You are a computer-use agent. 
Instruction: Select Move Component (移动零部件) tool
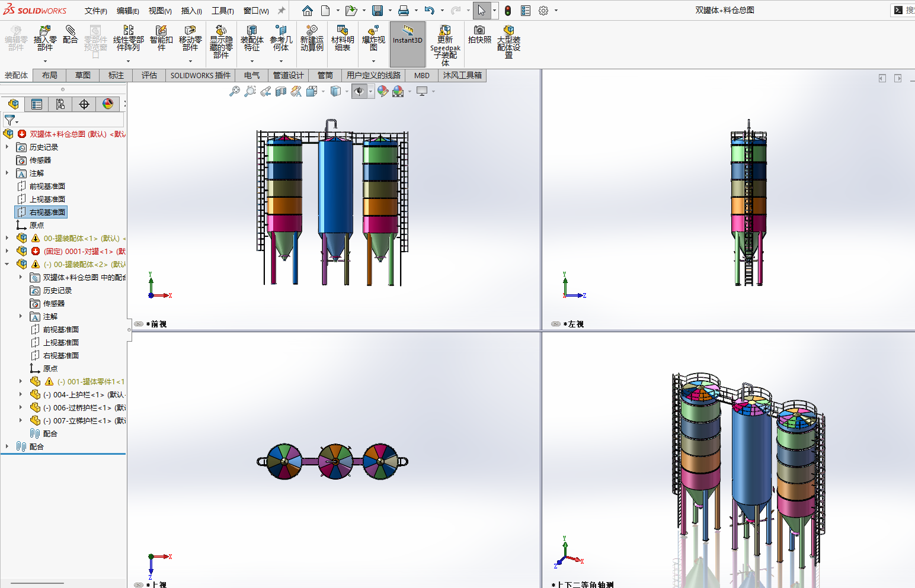coord(190,38)
